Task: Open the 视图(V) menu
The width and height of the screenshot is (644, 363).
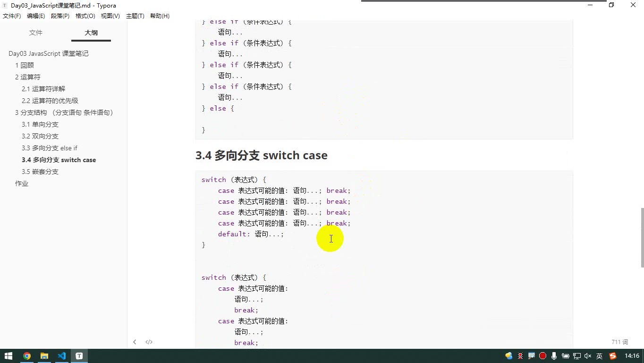Action: pos(110,16)
